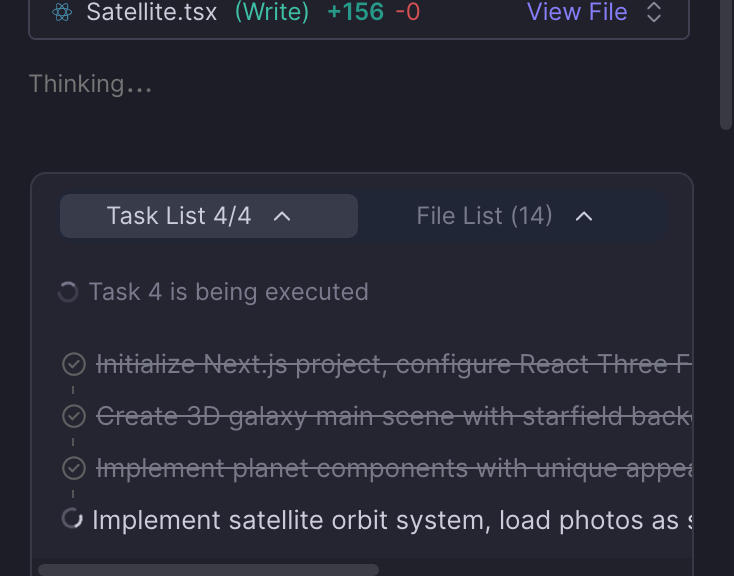Open the View File link
The width and height of the screenshot is (734, 576).
(x=577, y=12)
